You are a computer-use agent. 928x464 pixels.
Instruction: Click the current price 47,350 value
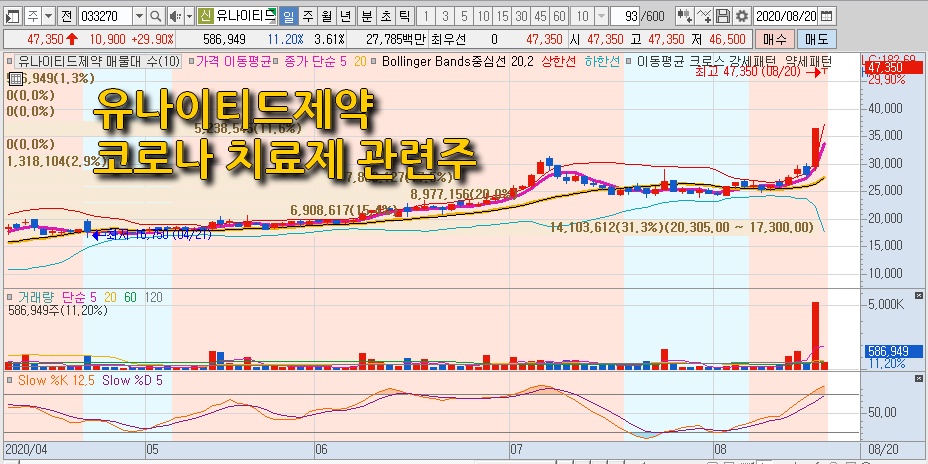tap(46, 40)
